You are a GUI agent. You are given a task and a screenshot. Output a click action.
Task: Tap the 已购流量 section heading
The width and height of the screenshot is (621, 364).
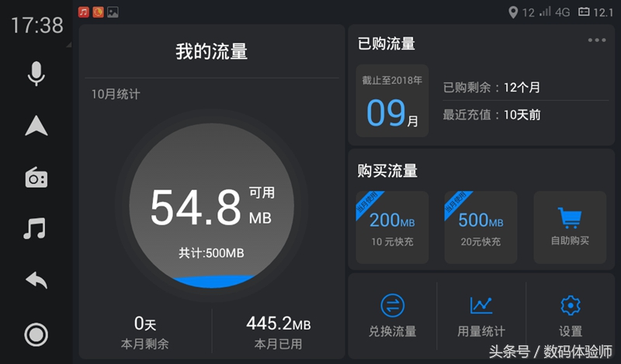click(386, 43)
